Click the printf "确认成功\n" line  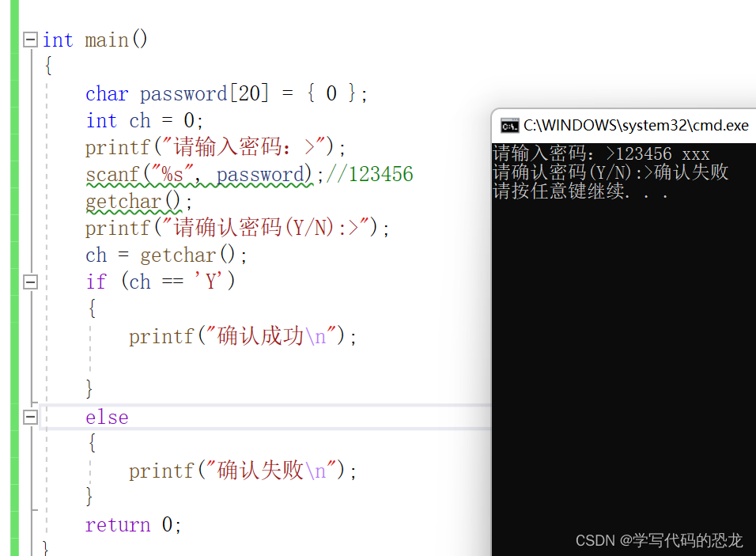pos(242,336)
